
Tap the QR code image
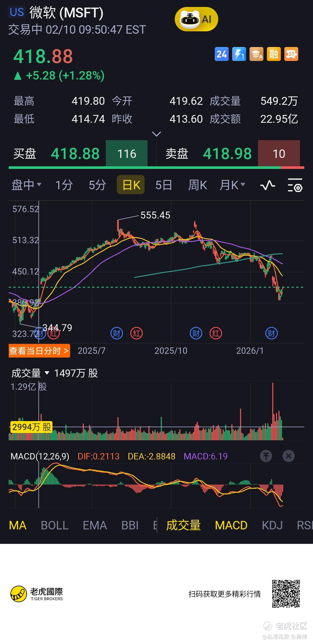[286, 594]
